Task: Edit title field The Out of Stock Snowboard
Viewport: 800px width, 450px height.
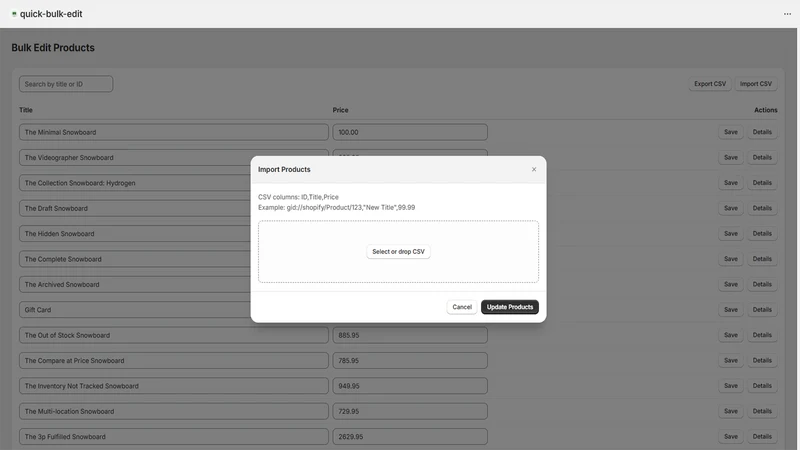Action: [174, 335]
